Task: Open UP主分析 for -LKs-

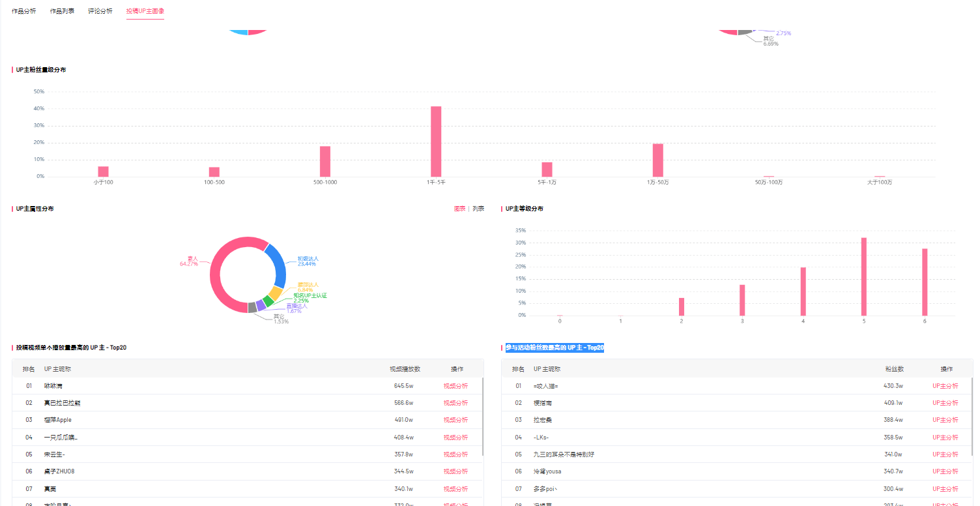Action: pos(945,438)
